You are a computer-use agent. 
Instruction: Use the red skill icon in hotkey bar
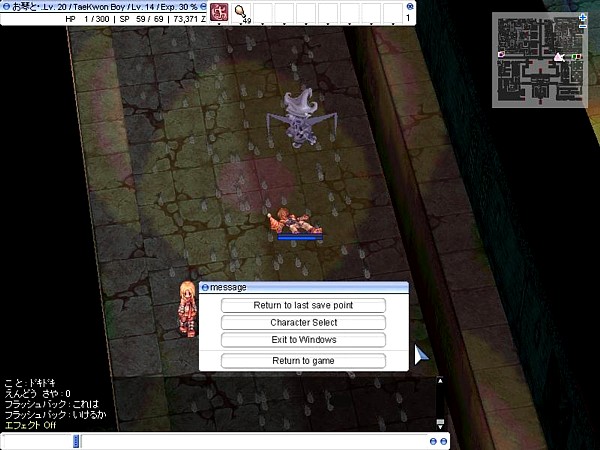[x=219, y=12]
